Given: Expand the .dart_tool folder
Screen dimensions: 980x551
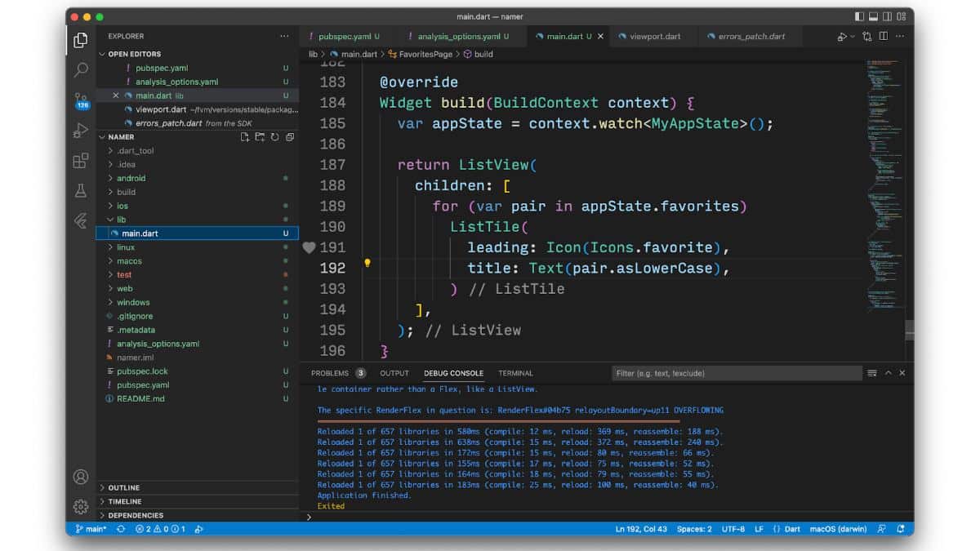Looking at the screenshot, I should tap(135, 151).
